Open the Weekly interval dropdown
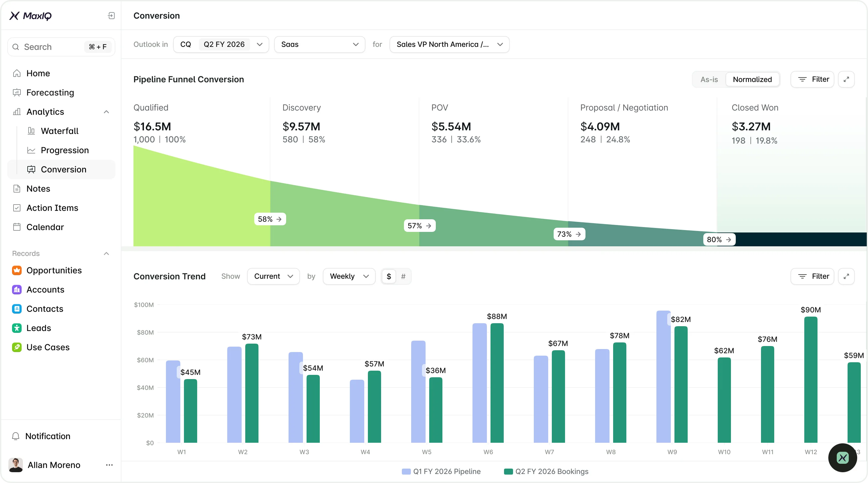 click(x=349, y=277)
